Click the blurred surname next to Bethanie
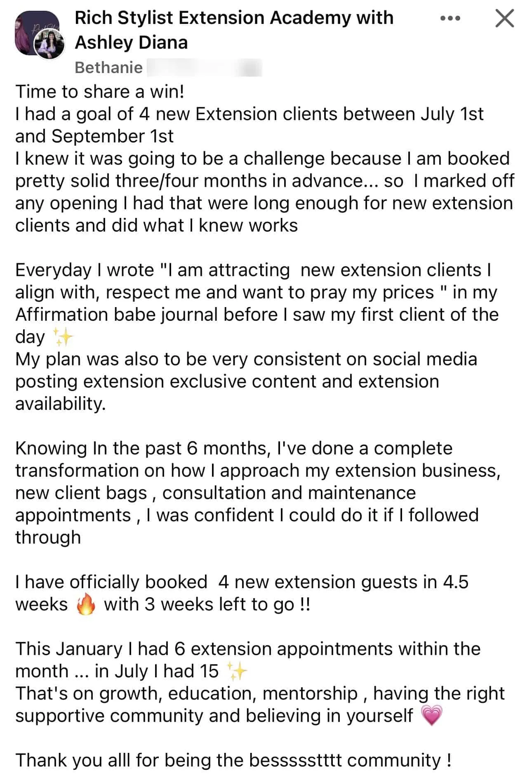532x783 pixels. 204,68
